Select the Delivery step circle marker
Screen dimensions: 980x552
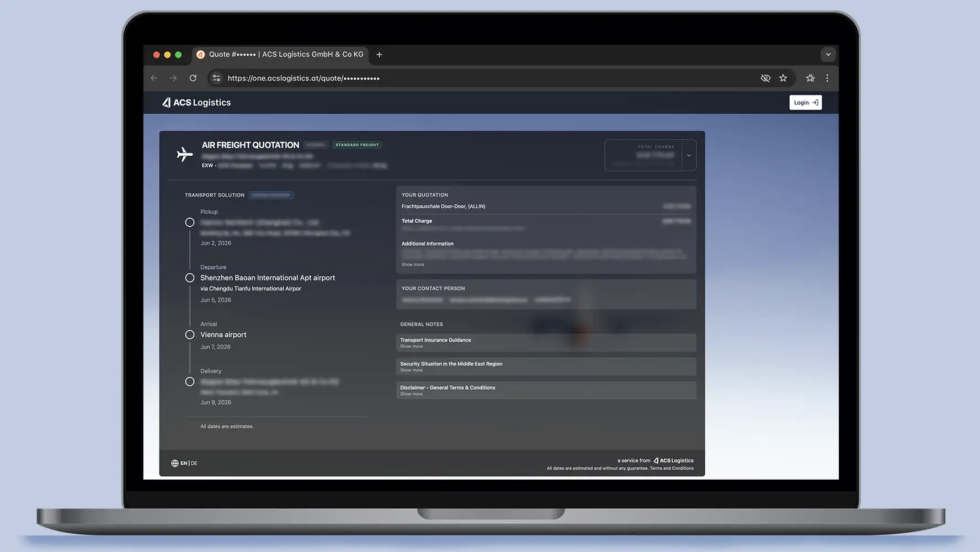tap(190, 381)
